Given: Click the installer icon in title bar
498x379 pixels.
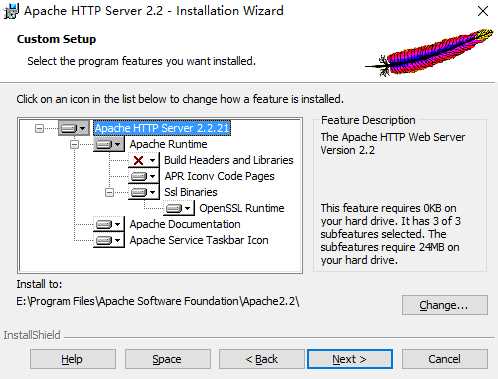Looking at the screenshot, I should [x=11, y=11].
